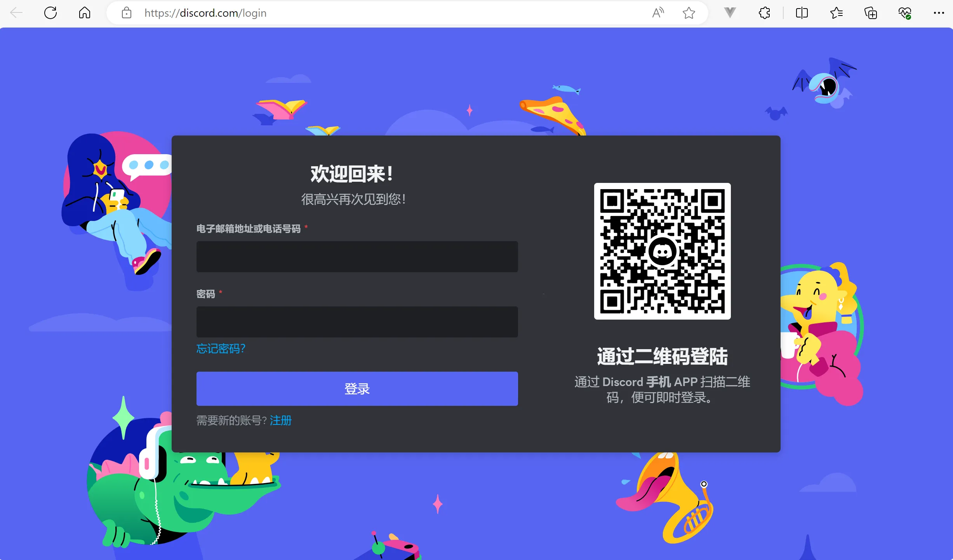953x560 pixels.
Task: Open the Extensions puzzle icon
Action: pos(764,13)
